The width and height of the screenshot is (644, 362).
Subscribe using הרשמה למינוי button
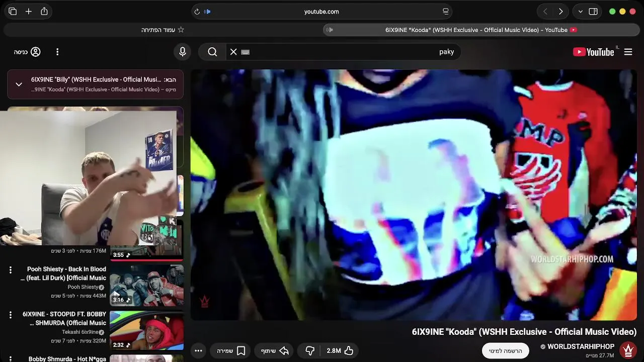coord(506,350)
